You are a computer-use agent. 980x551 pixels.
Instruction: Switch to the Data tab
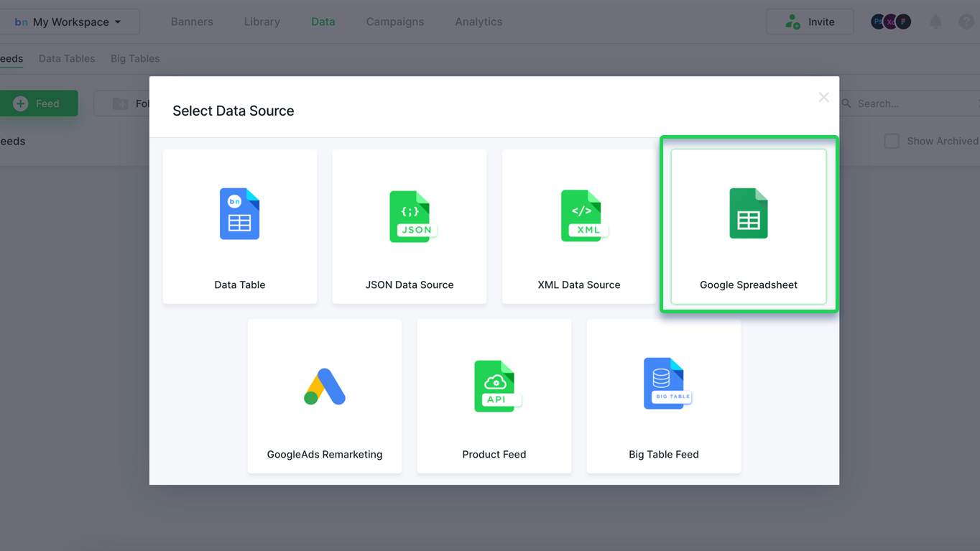pyautogui.click(x=323, y=22)
